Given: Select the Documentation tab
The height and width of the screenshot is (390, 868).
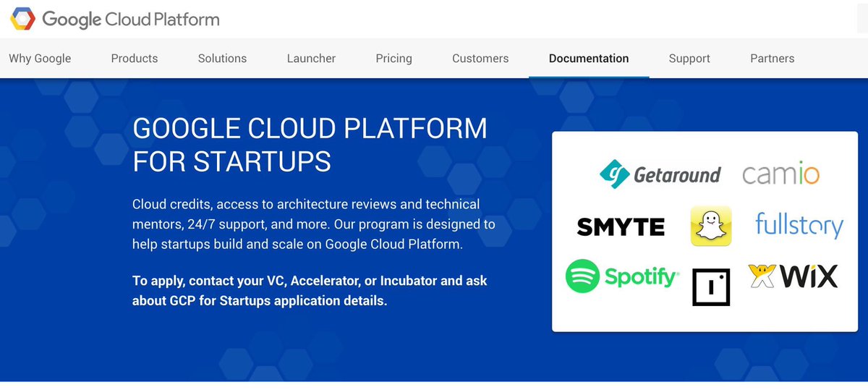Looking at the screenshot, I should pos(589,59).
